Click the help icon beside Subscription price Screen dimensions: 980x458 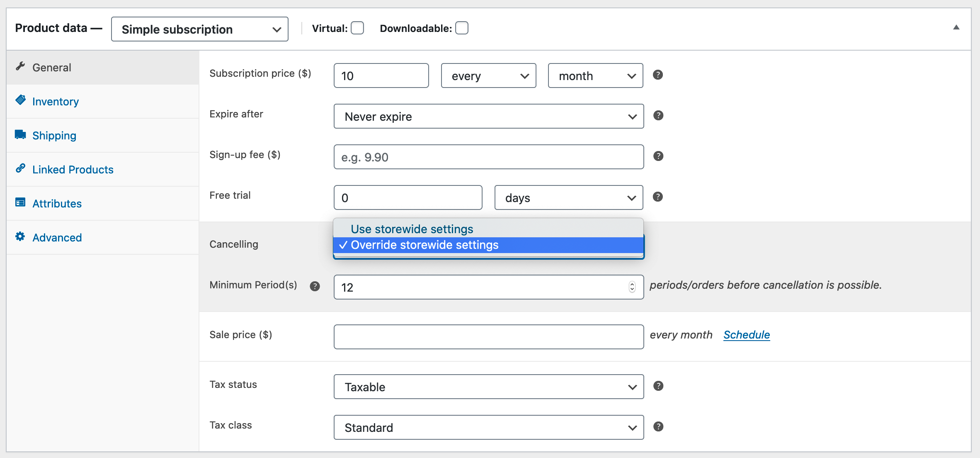pos(657,75)
